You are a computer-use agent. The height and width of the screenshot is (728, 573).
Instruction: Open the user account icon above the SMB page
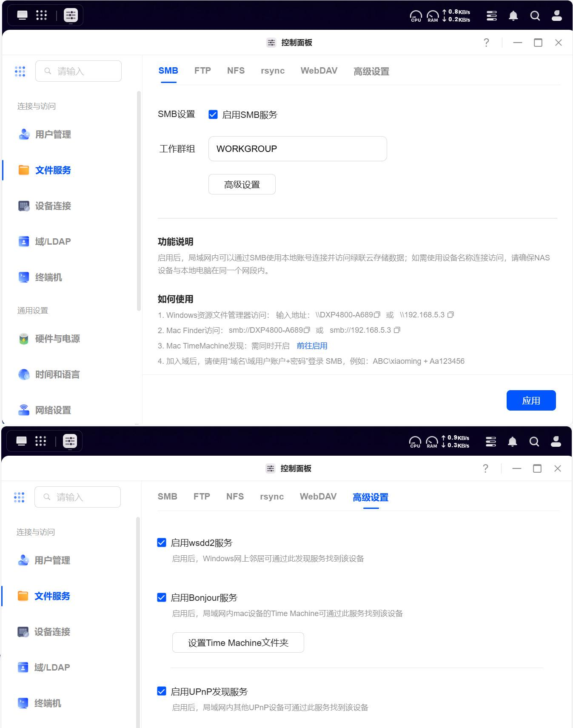pos(556,16)
